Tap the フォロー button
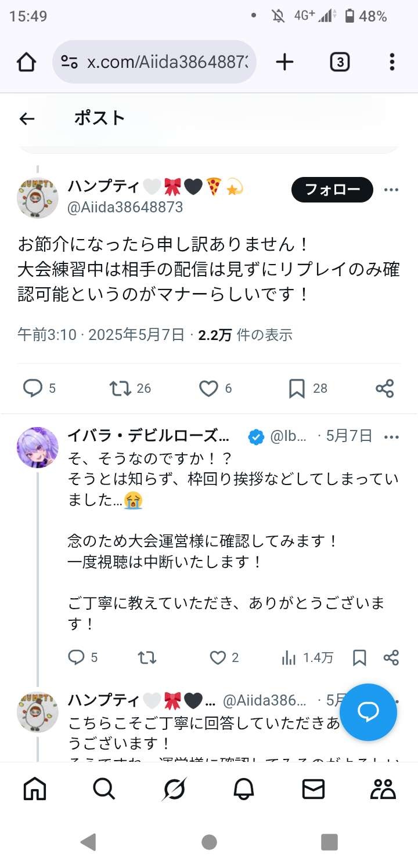418x868 pixels. pyautogui.click(x=332, y=190)
